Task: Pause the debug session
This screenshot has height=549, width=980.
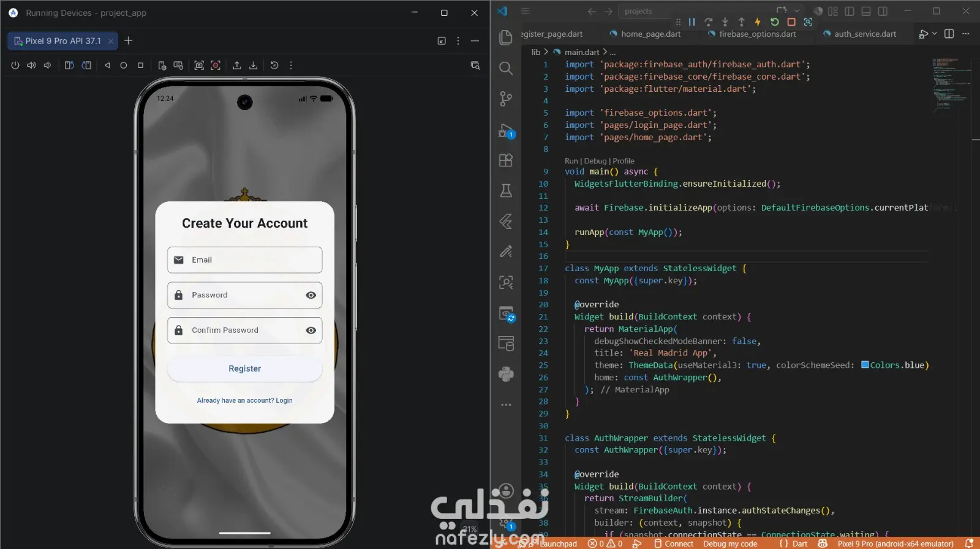Action: 692,22
